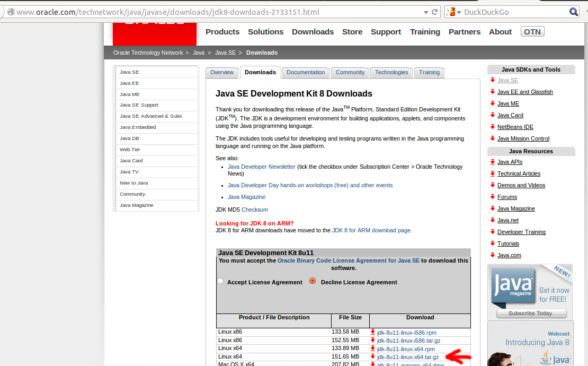588x366 pixels.
Task: Click Subscribe Today button
Action: [531, 313]
